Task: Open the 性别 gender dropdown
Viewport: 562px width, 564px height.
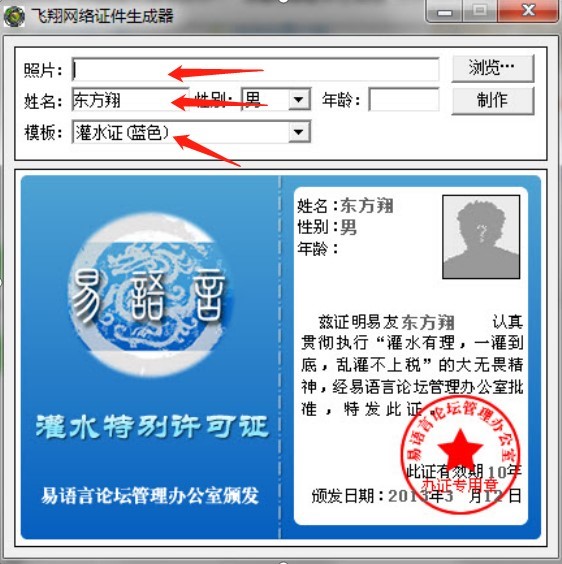Action: click(299, 99)
